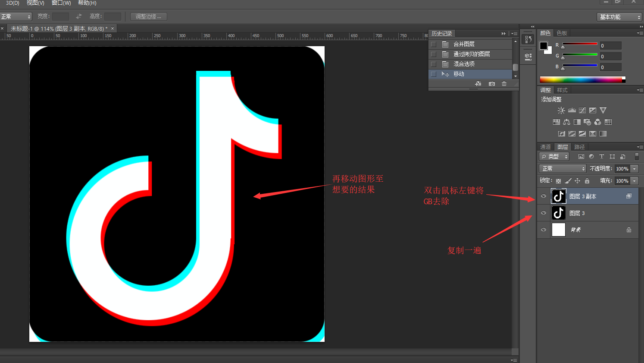The width and height of the screenshot is (644, 363).
Task: Toggle lock position (cross arrows icon)
Action: [578, 181]
